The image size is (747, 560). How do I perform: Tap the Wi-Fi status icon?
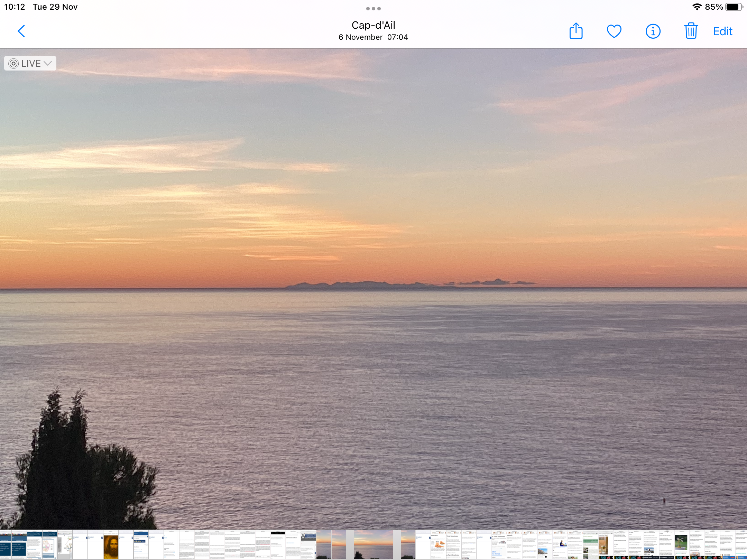697,7
